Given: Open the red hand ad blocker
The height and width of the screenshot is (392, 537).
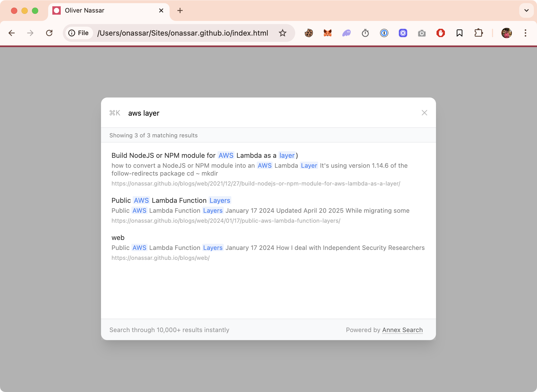Looking at the screenshot, I should click(x=441, y=33).
